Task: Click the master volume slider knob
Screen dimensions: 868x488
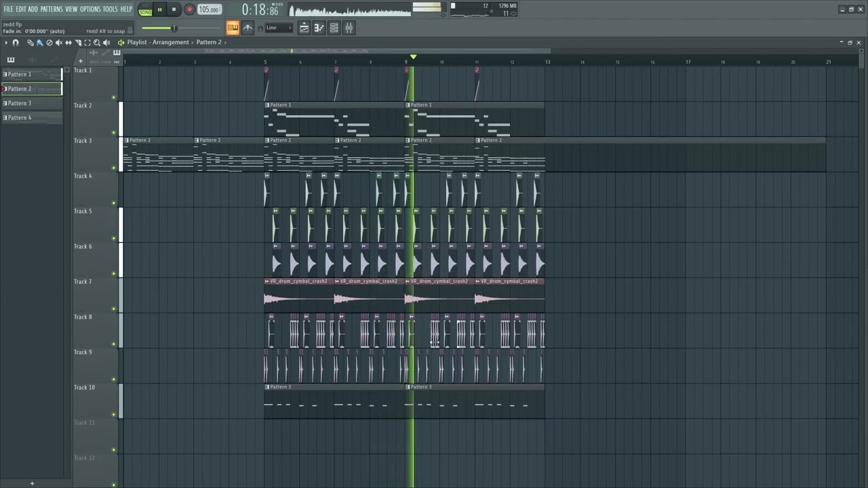Action: pos(174,28)
